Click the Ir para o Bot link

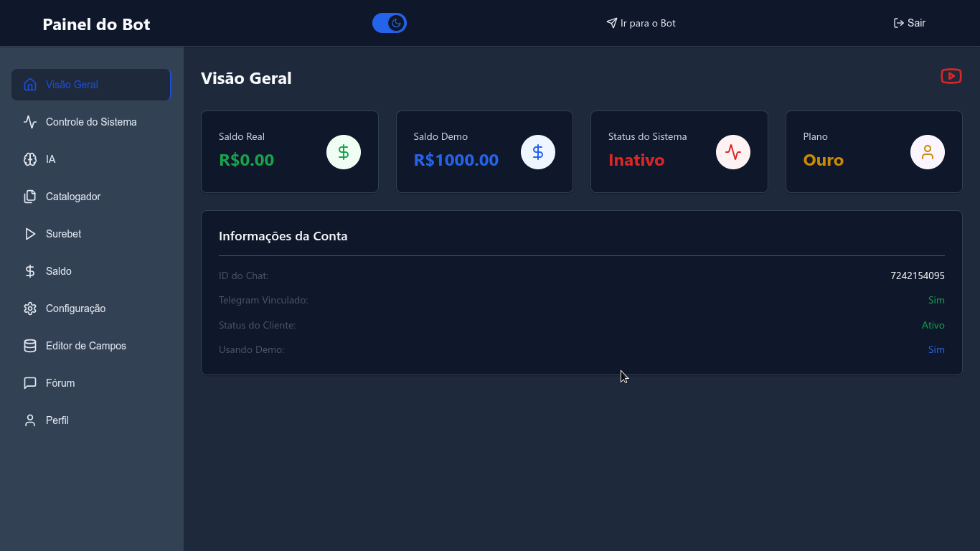point(641,23)
